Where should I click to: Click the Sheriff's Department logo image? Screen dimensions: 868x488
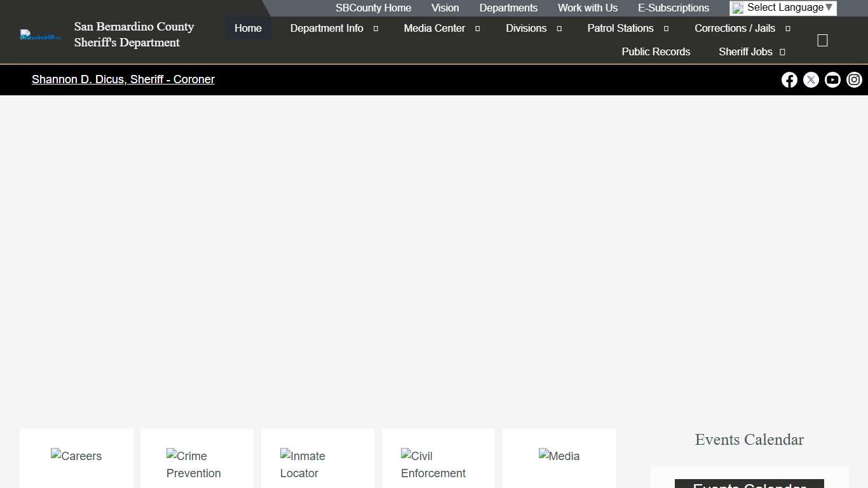coord(41,35)
